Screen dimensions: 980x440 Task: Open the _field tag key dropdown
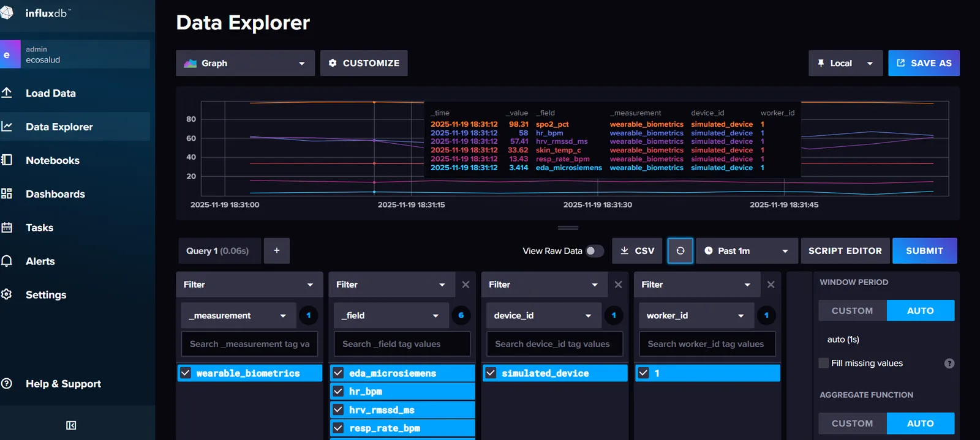pos(391,316)
